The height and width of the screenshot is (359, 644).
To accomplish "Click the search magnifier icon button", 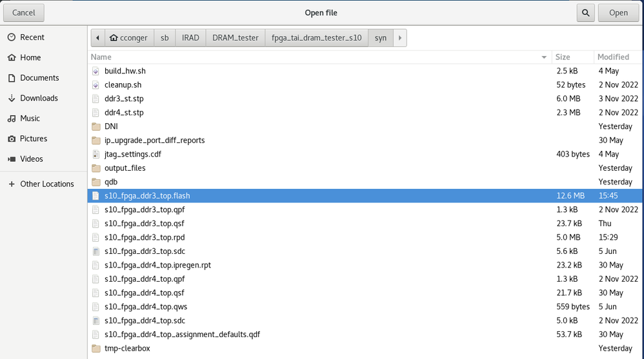I will tap(586, 13).
